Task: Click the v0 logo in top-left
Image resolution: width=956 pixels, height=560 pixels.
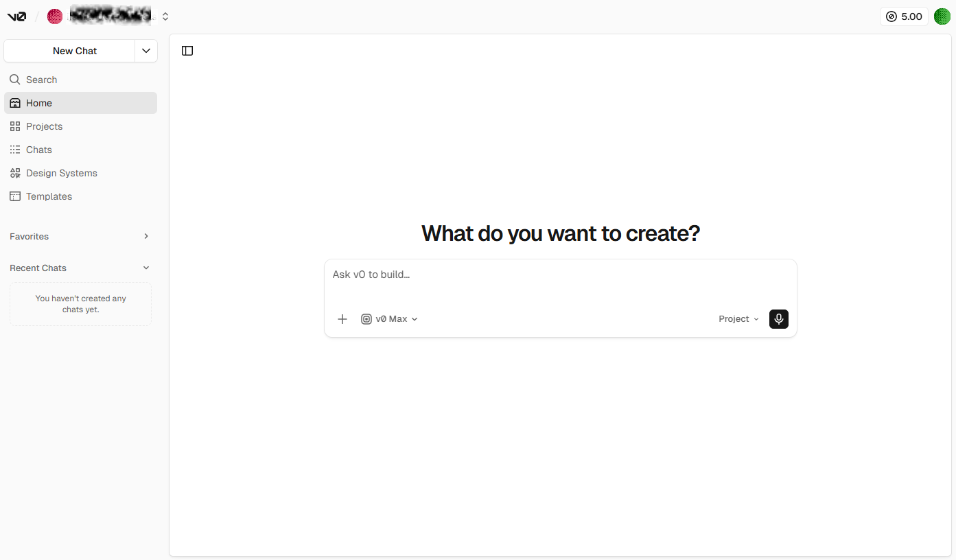Action: click(x=16, y=16)
